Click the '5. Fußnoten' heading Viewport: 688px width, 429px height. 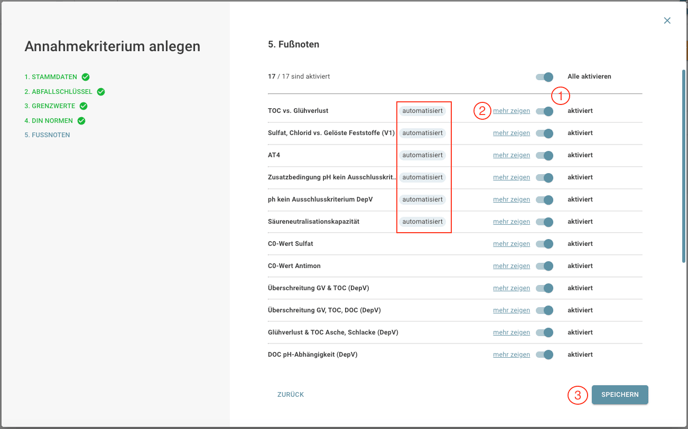coord(294,44)
